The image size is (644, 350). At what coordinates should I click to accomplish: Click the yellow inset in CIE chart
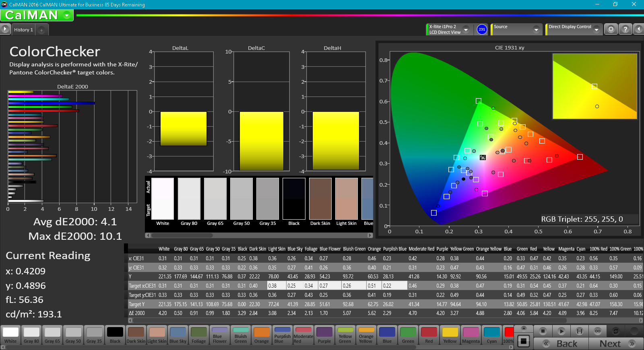click(594, 86)
